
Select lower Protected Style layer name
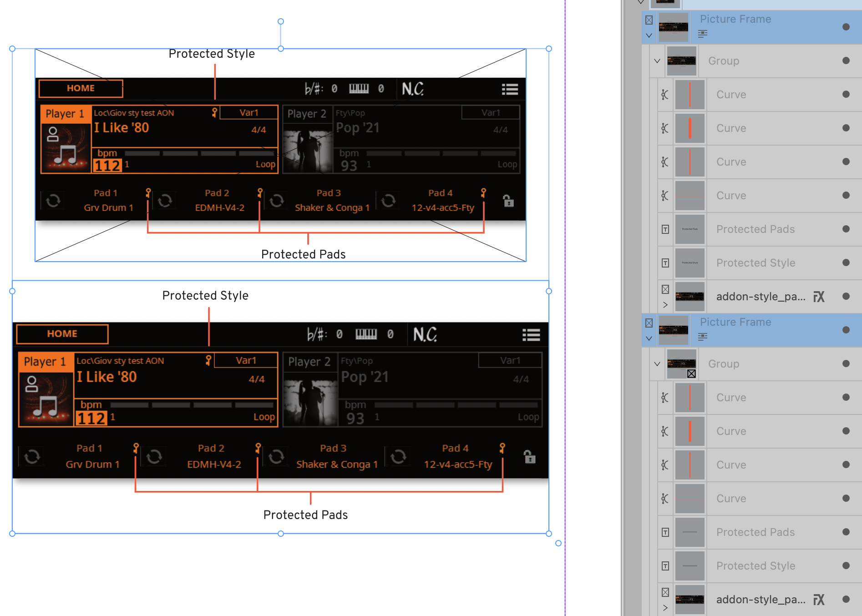tap(756, 566)
